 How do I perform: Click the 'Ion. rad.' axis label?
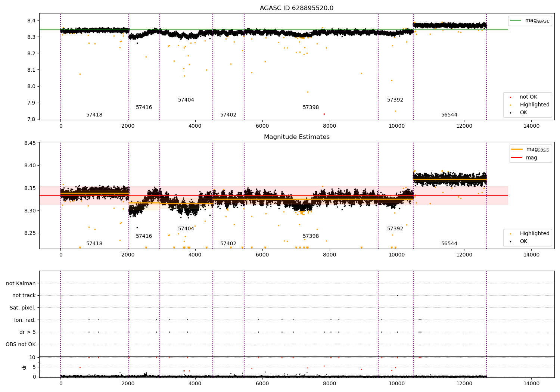point(25,320)
